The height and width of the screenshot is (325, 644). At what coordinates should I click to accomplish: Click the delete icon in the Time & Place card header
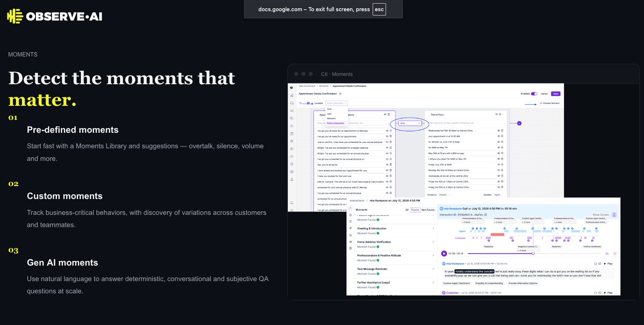tap(500, 114)
